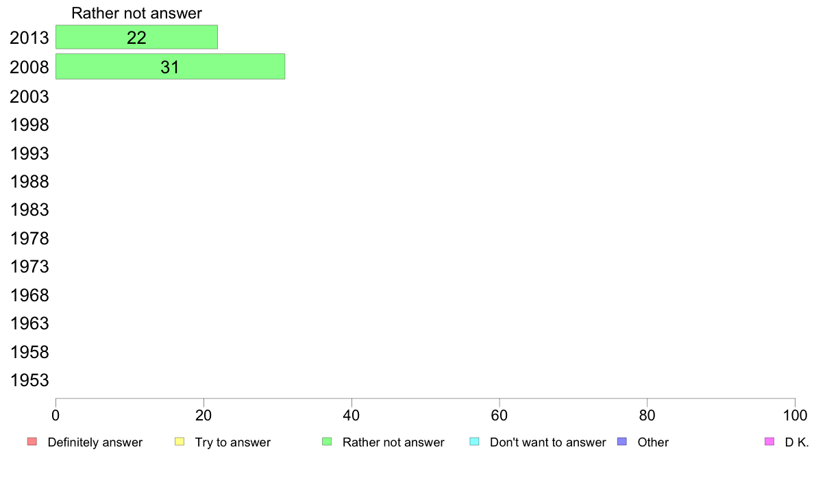814x504 pixels.
Task: Click the 60 tick on the x-axis
Action: click(x=500, y=415)
